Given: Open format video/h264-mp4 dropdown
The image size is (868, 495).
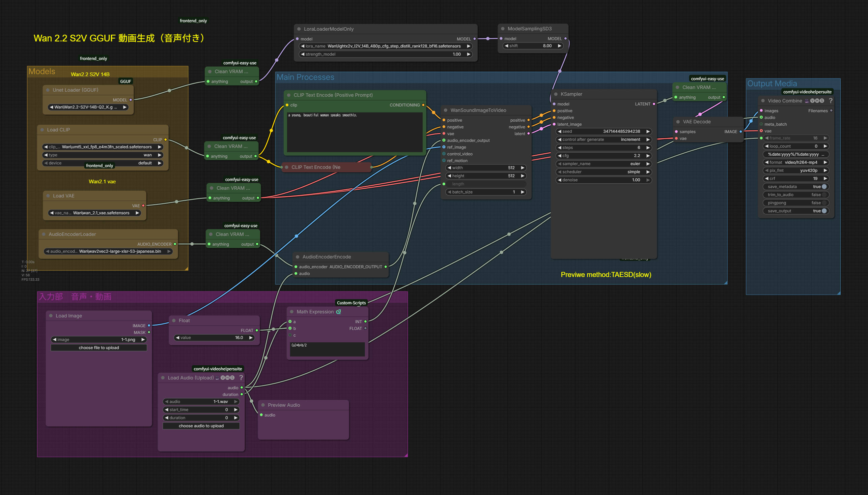Looking at the screenshot, I should (796, 162).
